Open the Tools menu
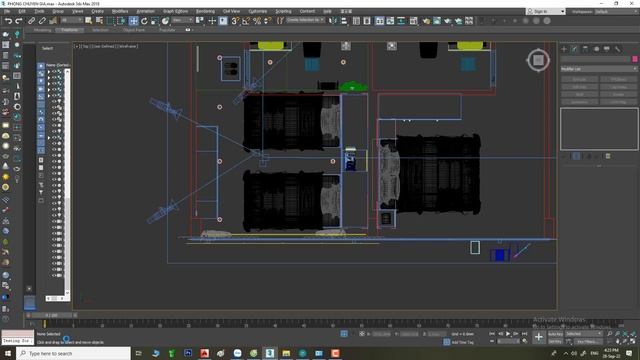The image size is (640, 360). 40,11
